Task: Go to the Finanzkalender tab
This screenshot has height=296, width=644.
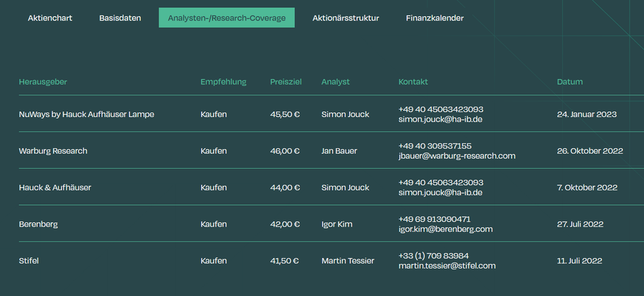Action: pyautogui.click(x=435, y=18)
